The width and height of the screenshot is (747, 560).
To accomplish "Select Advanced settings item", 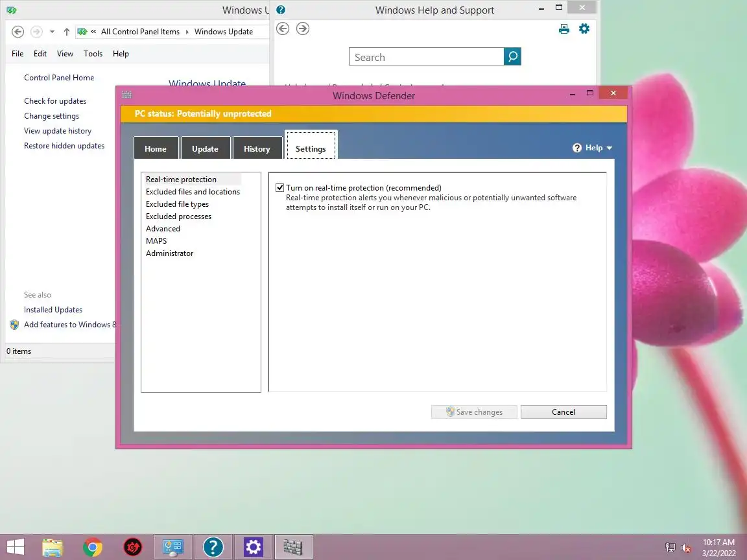I will click(163, 229).
